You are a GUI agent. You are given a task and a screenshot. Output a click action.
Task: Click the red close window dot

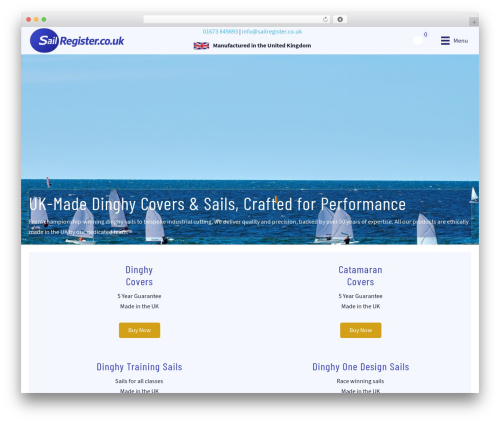click(29, 19)
